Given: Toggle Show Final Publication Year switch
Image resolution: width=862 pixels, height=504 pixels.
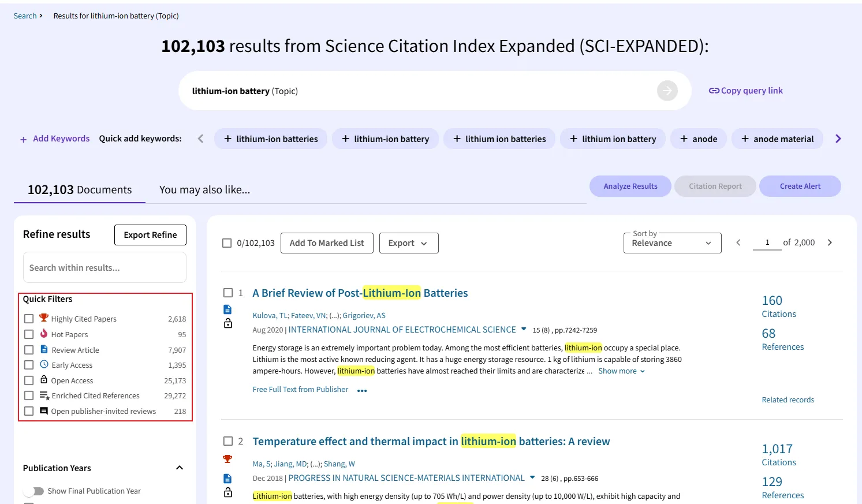Looking at the screenshot, I should [x=34, y=491].
